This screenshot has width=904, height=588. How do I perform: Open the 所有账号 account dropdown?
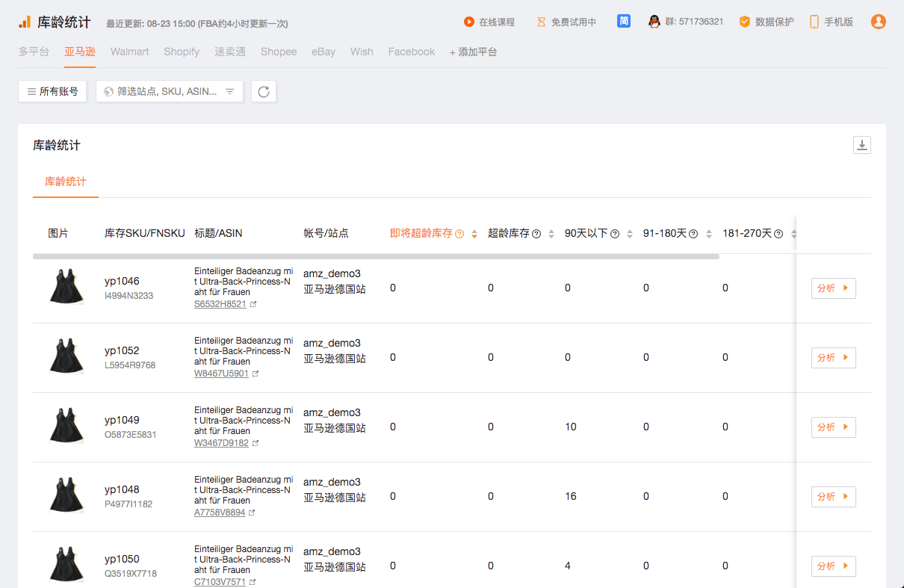[x=52, y=91]
